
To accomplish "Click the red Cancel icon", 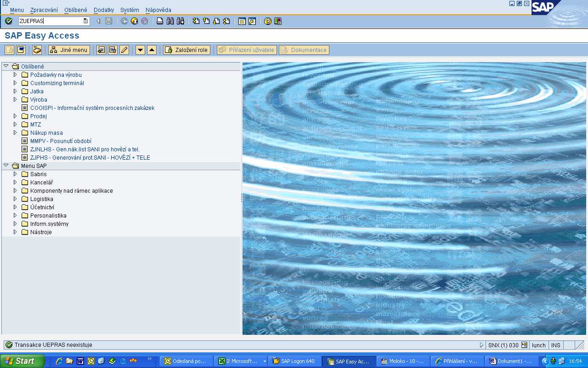I will pos(145,21).
